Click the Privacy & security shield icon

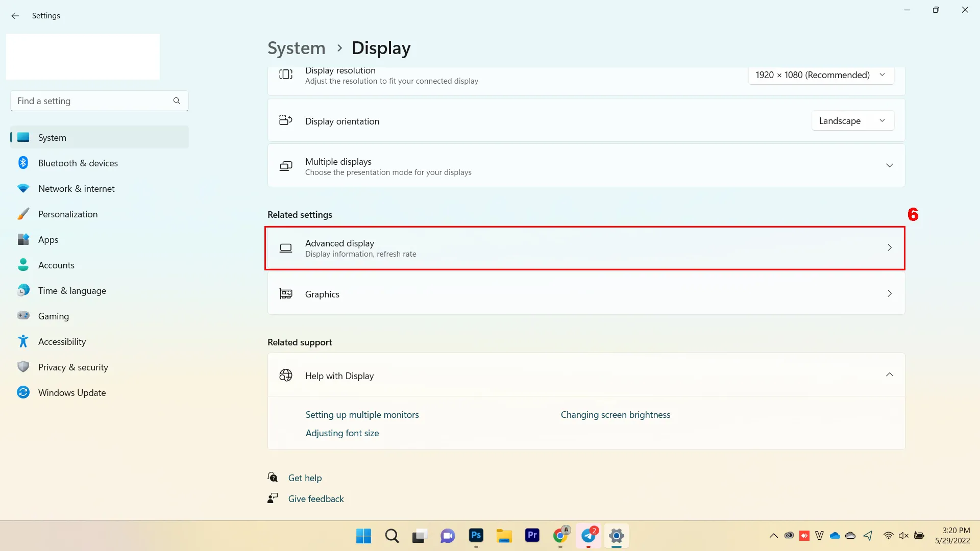tap(23, 367)
